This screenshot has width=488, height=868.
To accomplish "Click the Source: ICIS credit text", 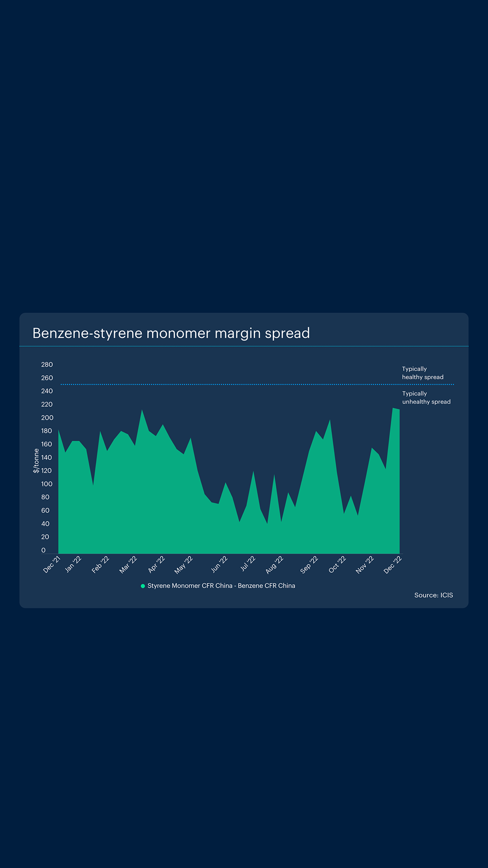I will click(433, 595).
